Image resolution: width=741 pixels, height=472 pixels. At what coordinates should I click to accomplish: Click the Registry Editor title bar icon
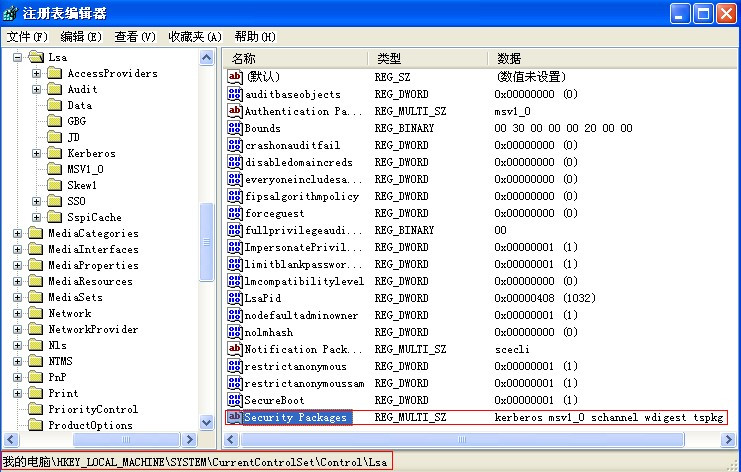click(x=10, y=13)
